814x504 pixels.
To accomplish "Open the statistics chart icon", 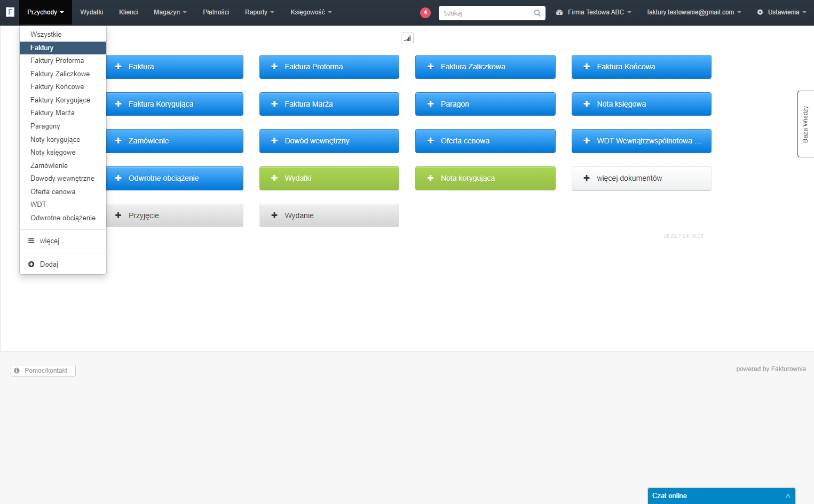I will [407, 38].
